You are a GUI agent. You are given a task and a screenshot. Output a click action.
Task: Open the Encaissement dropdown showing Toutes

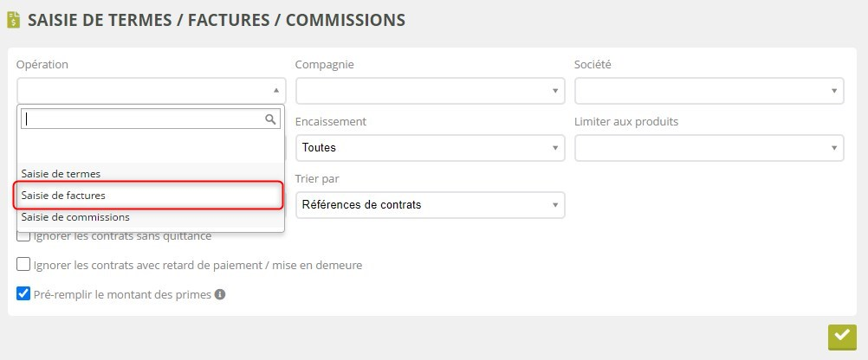coord(430,147)
